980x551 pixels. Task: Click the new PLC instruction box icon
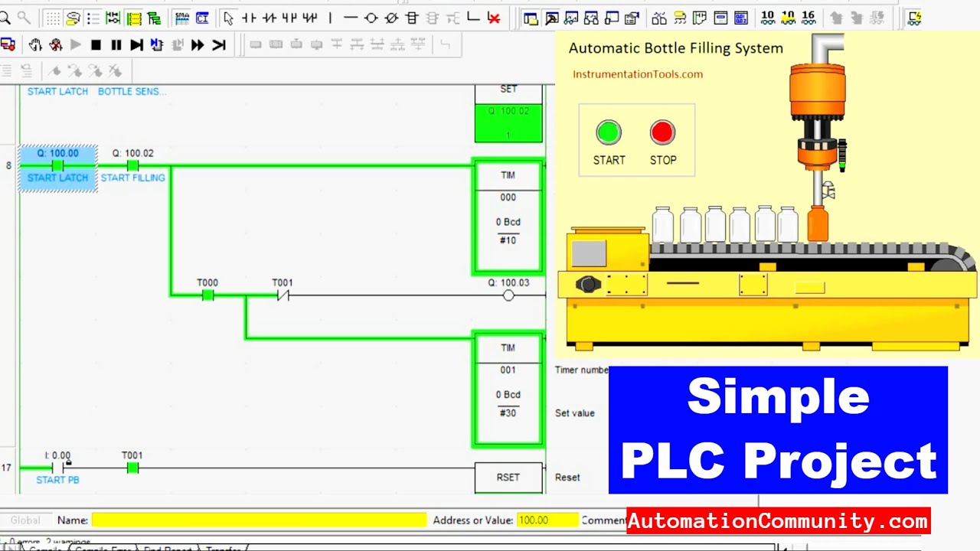(x=411, y=18)
